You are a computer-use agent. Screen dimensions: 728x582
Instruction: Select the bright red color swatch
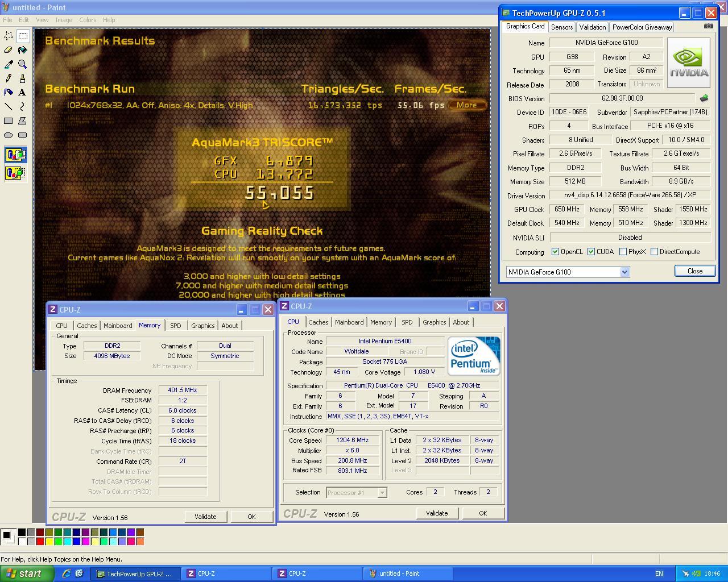point(40,541)
